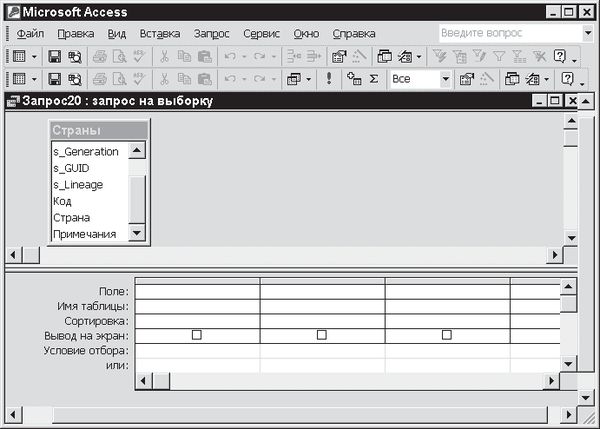This screenshot has width=600, height=429.
Task: Click the first Поле cell in the grid
Action: coord(196,291)
